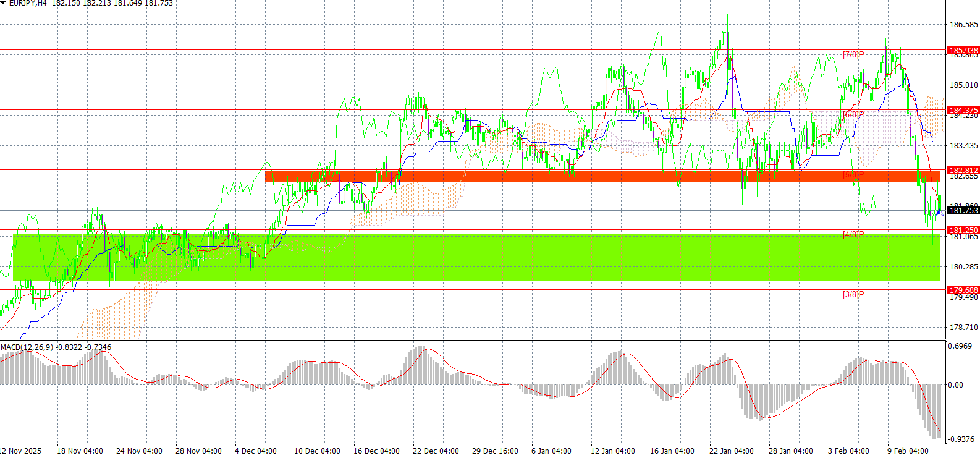Select the [6/8]P Murrey level label

coord(853,115)
